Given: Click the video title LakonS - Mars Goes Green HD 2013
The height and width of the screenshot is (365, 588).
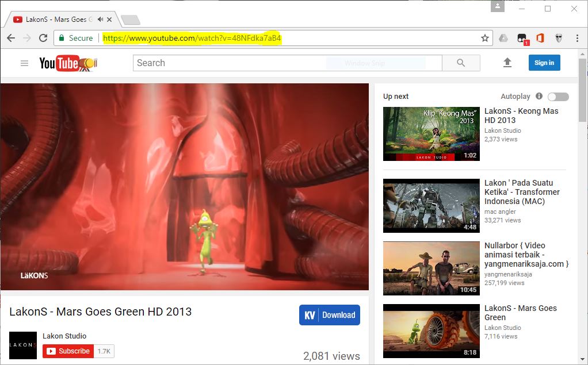Looking at the screenshot, I should [x=101, y=312].
